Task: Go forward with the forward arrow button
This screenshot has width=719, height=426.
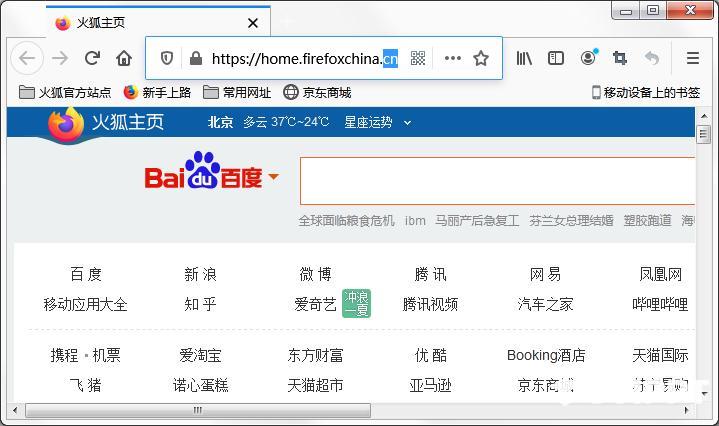Action: pyautogui.click(x=60, y=58)
